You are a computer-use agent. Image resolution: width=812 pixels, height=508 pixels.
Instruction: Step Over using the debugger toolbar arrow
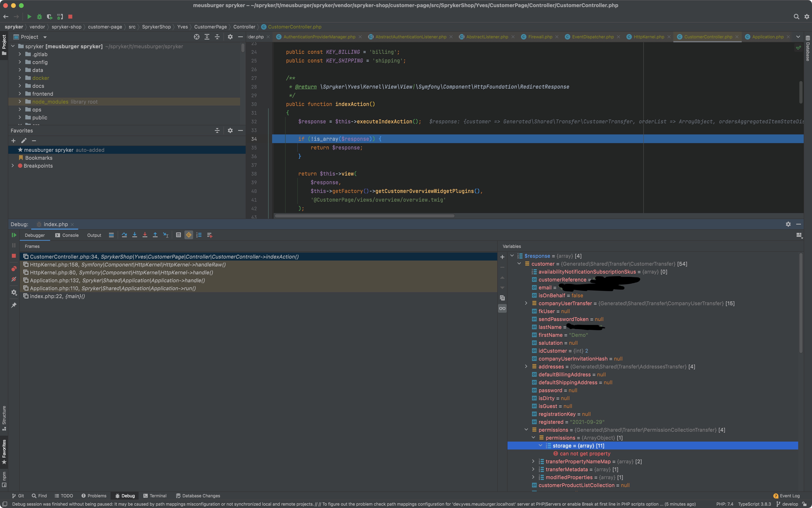124,235
